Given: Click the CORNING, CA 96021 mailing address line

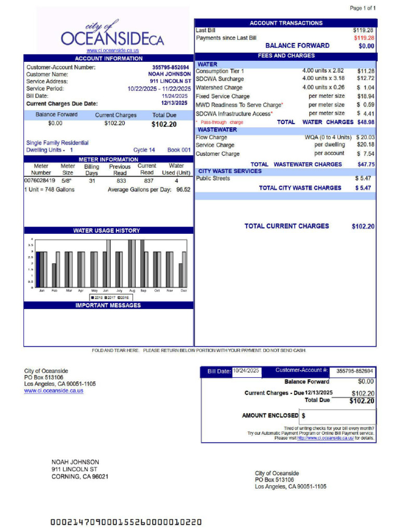Looking at the screenshot, I should [79, 476].
